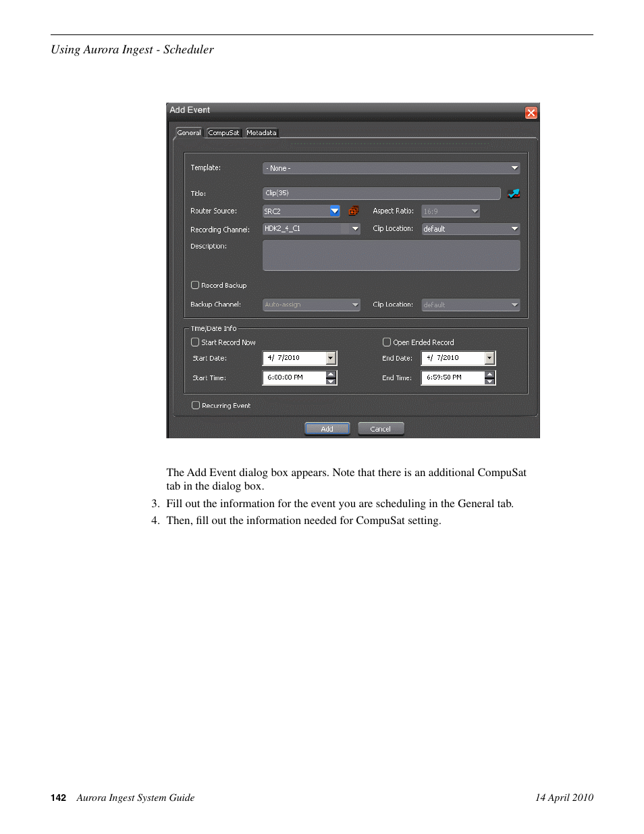Open the End Date calendar dropdown
The width and height of the screenshot is (644, 834).
coord(490,358)
